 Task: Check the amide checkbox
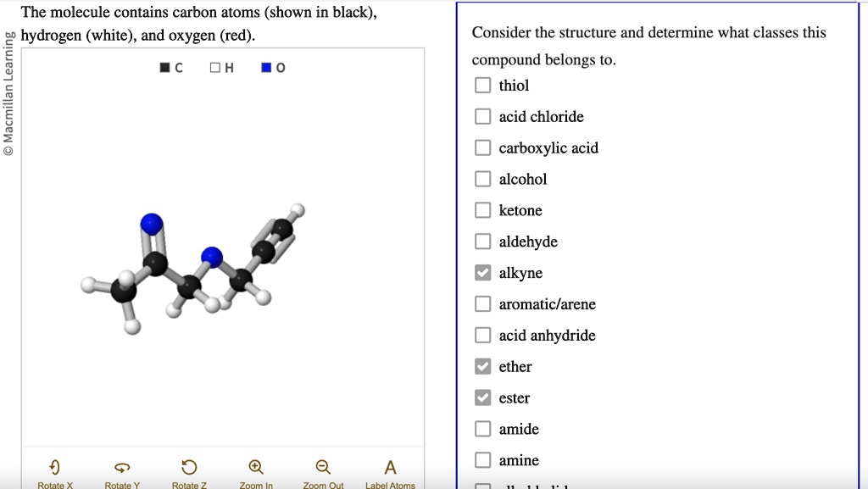tap(483, 429)
